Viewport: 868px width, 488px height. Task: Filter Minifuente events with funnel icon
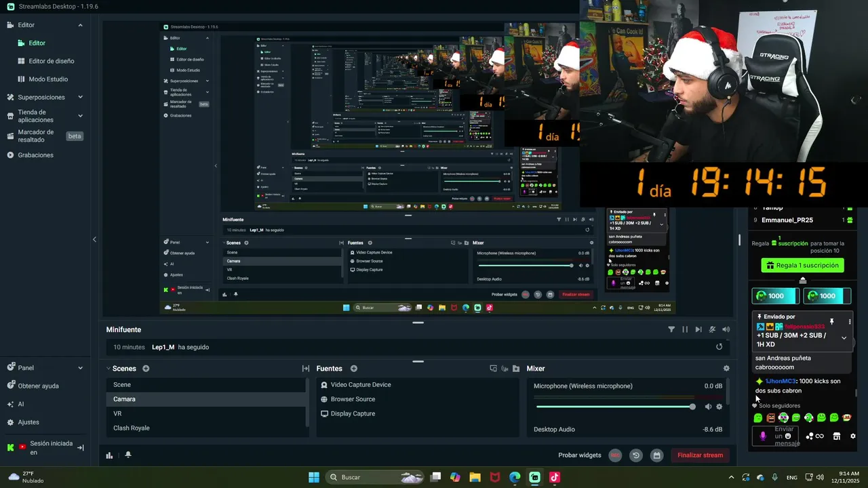point(671,329)
